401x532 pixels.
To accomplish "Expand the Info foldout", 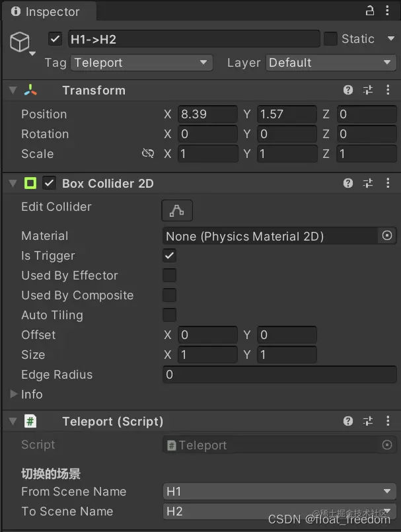I will click(x=14, y=395).
